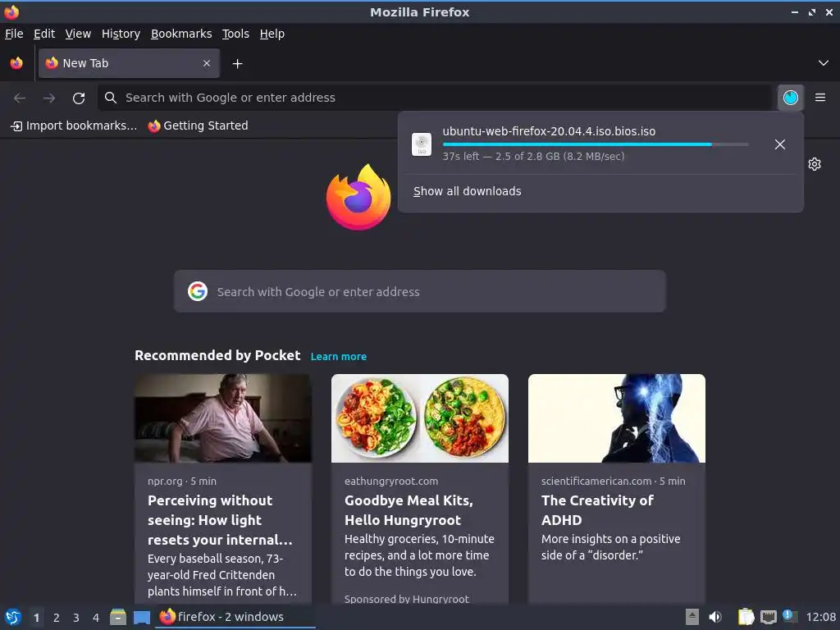Open a new tab with plus button
This screenshot has width=840, height=630.
(x=237, y=64)
